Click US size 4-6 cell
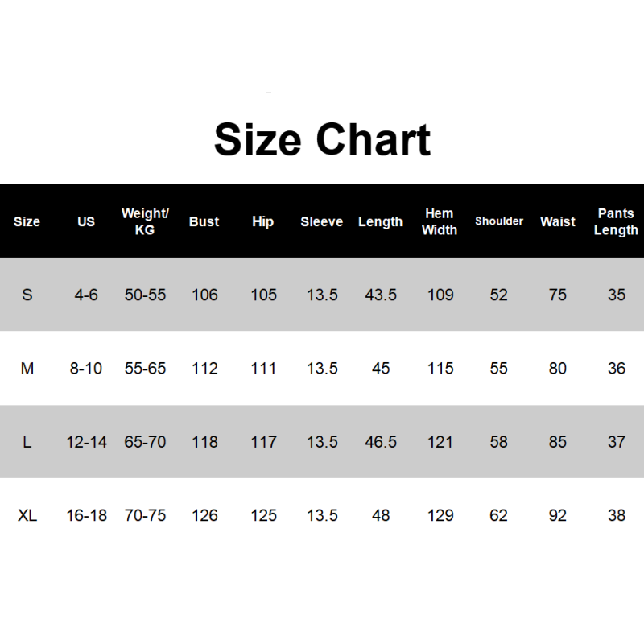 pyautogui.click(x=86, y=295)
